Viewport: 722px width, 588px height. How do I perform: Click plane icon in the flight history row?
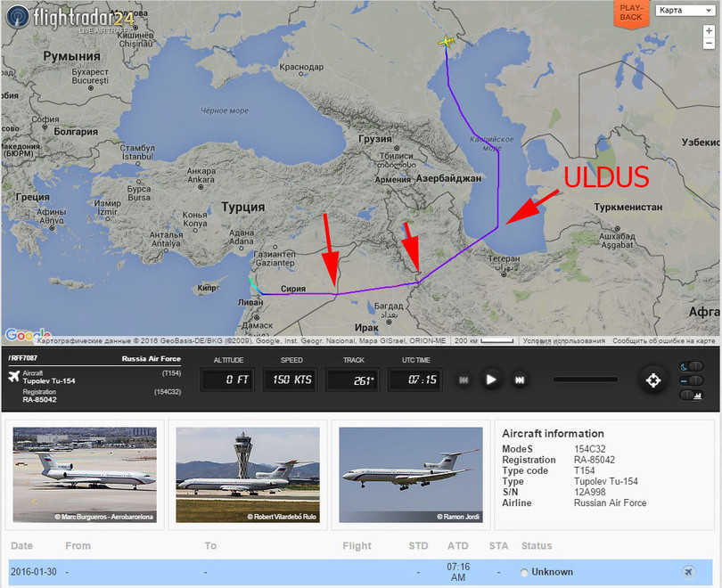pyautogui.click(x=688, y=572)
